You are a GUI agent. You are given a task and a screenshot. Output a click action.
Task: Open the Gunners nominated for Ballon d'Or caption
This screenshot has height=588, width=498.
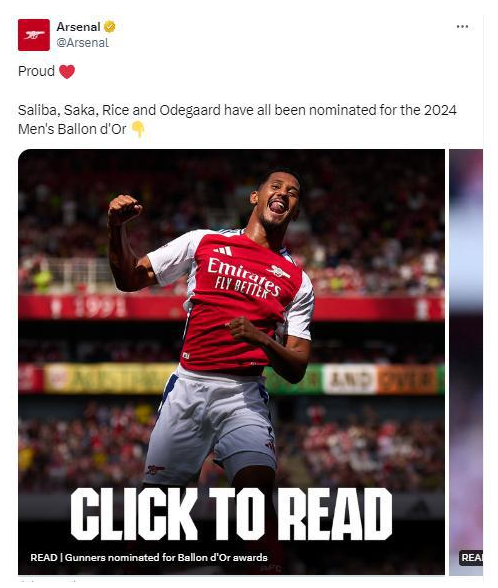[149, 557]
